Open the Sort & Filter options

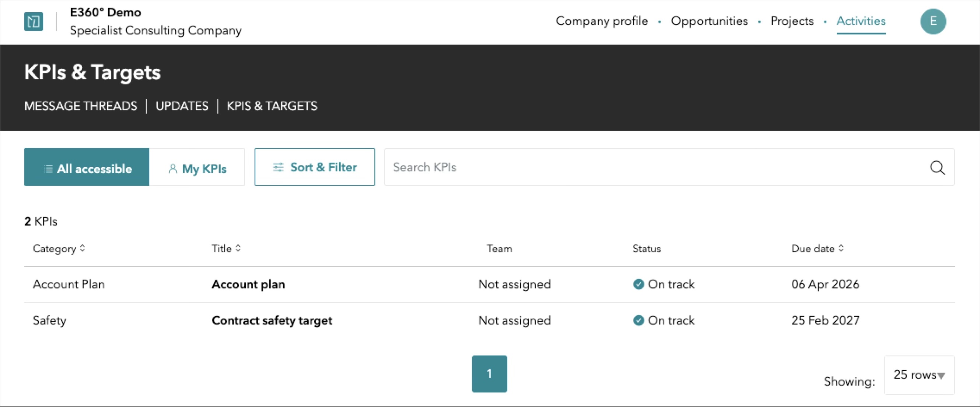coord(315,167)
